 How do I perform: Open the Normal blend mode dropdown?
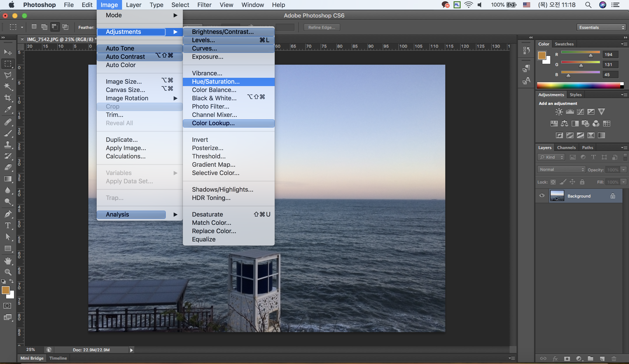tap(561, 170)
